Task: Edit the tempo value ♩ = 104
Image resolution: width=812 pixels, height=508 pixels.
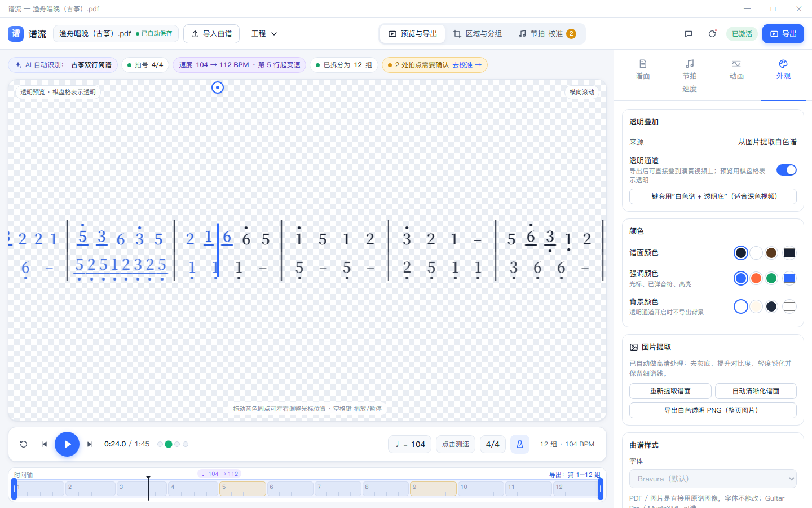Action: (410, 444)
